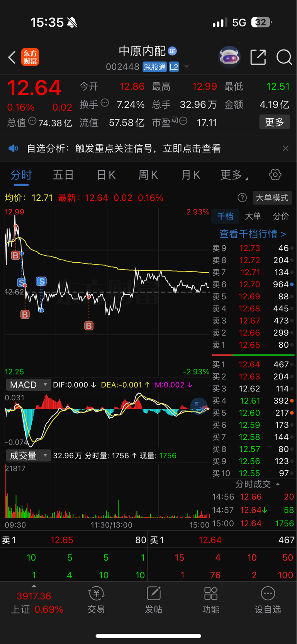The image size is (297, 644).
Task: Open the robot AI assistant avatar
Action: point(229,57)
